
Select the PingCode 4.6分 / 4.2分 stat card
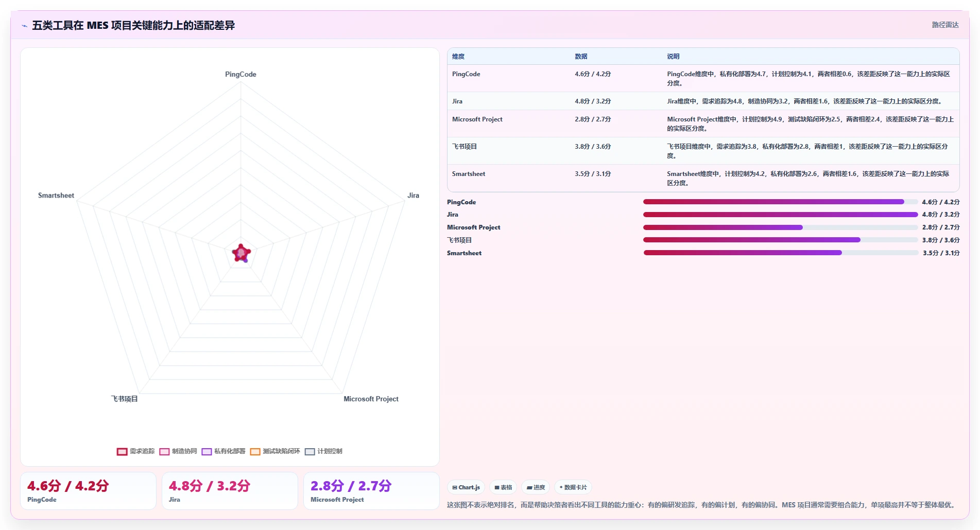(x=88, y=491)
